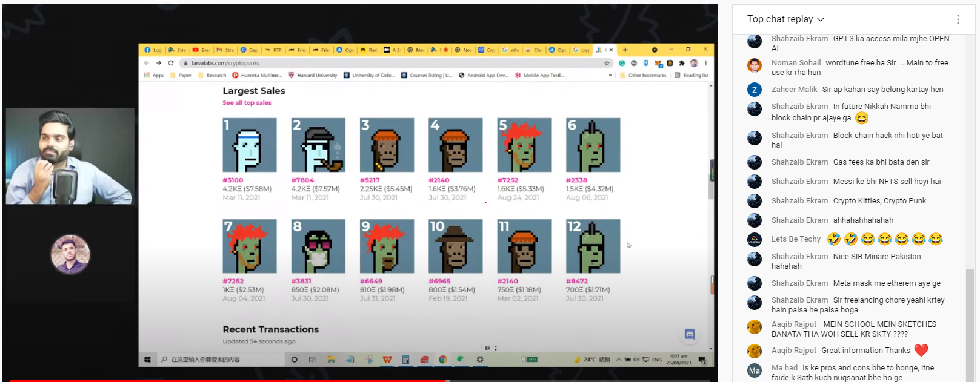Switch to the Facebook Log tab
The height and width of the screenshot is (382, 980).
(153, 50)
